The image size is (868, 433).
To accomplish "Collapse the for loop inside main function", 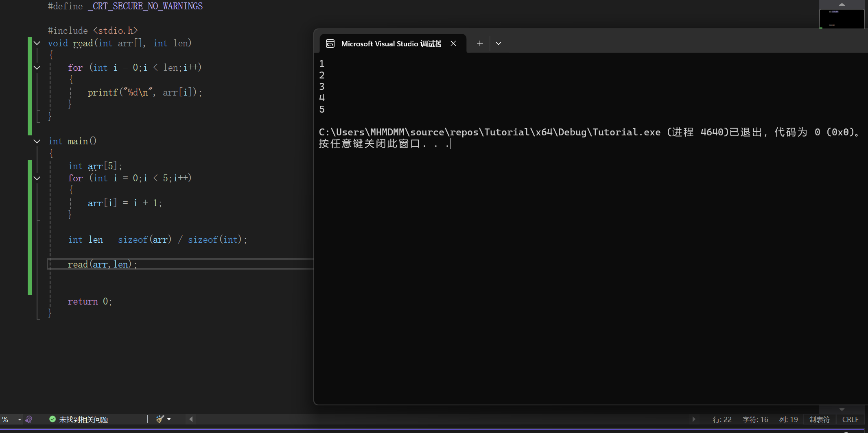I will tap(37, 178).
